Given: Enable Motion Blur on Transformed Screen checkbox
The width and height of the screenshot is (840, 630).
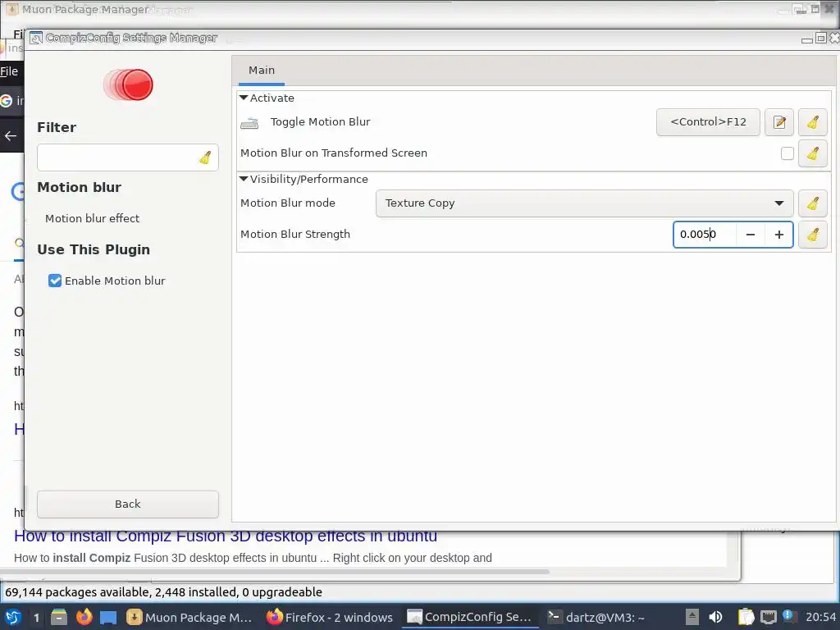Looking at the screenshot, I should pyautogui.click(x=787, y=153).
